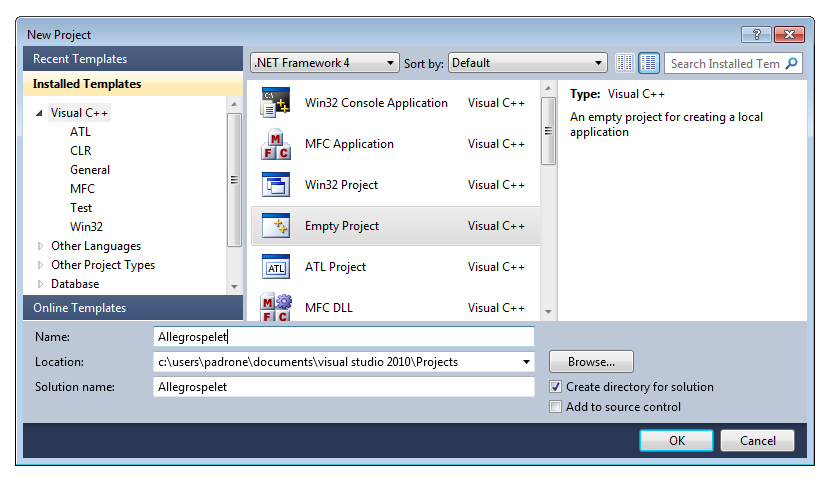This screenshot has width=832, height=482.
Task: Close the New Project dialog
Action: (x=789, y=35)
